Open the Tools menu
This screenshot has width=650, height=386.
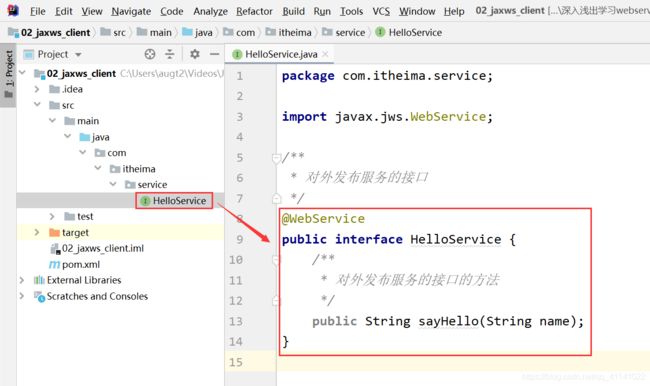click(351, 11)
